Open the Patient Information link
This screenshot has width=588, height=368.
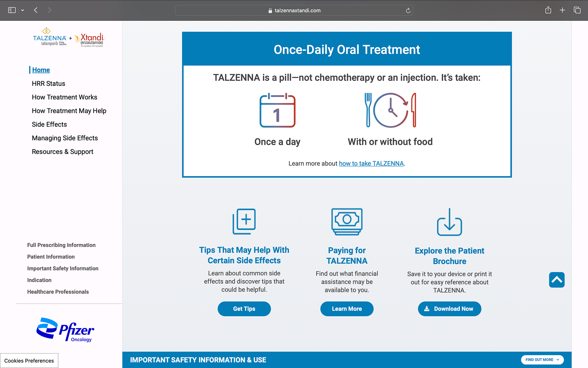pyautogui.click(x=51, y=257)
